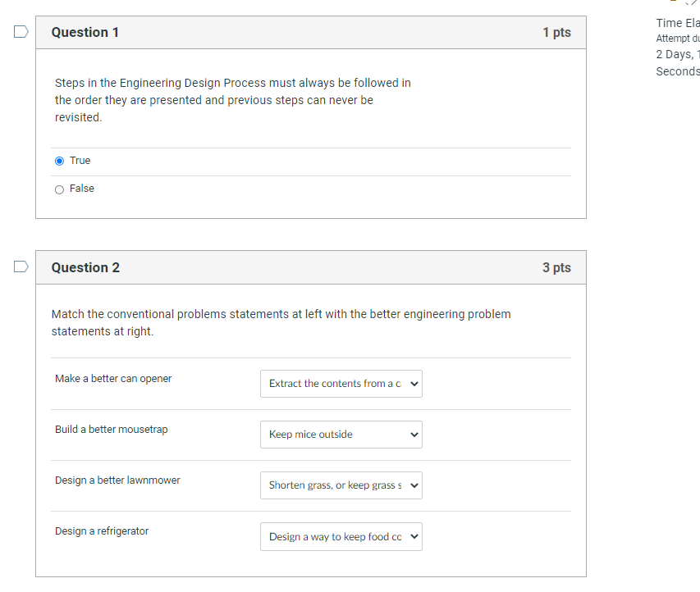Screen dimensions: 700x592
Task: Click the Question 1 heading
Action: 85,32
